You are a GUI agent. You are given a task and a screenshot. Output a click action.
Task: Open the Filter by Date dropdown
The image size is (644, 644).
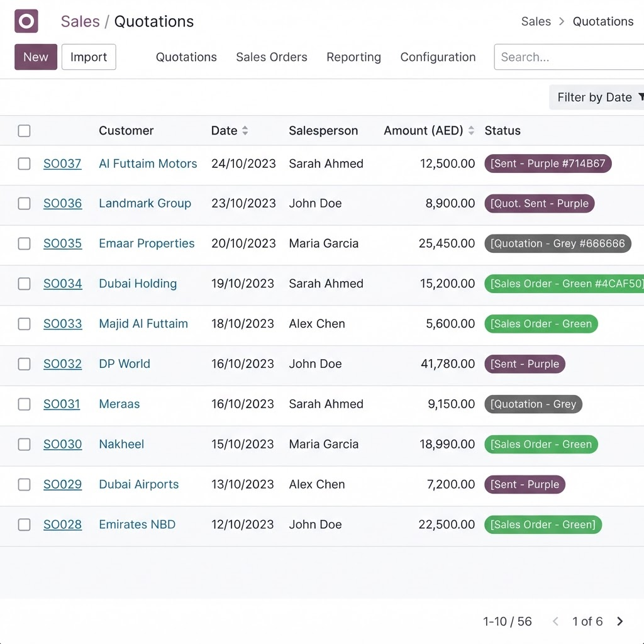click(597, 97)
